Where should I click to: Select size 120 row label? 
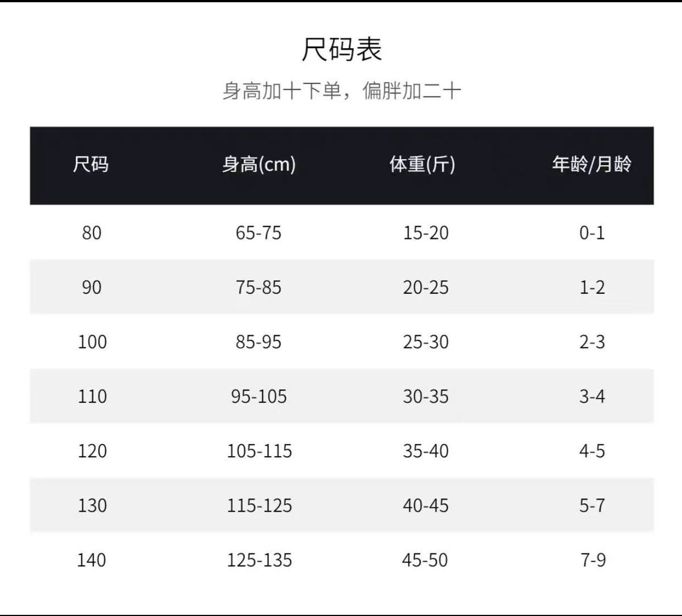pyautogui.click(x=92, y=451)
